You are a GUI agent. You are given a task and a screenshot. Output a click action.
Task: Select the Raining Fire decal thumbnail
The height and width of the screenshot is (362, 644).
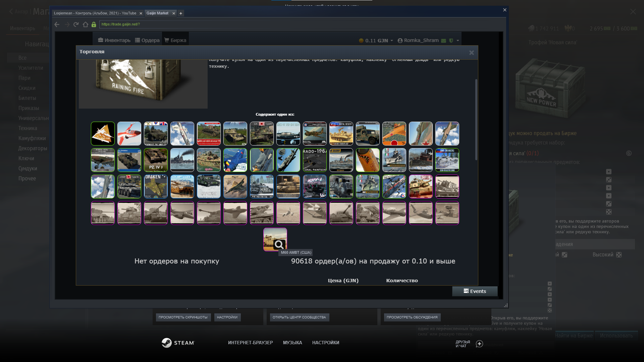pos(103,133)
